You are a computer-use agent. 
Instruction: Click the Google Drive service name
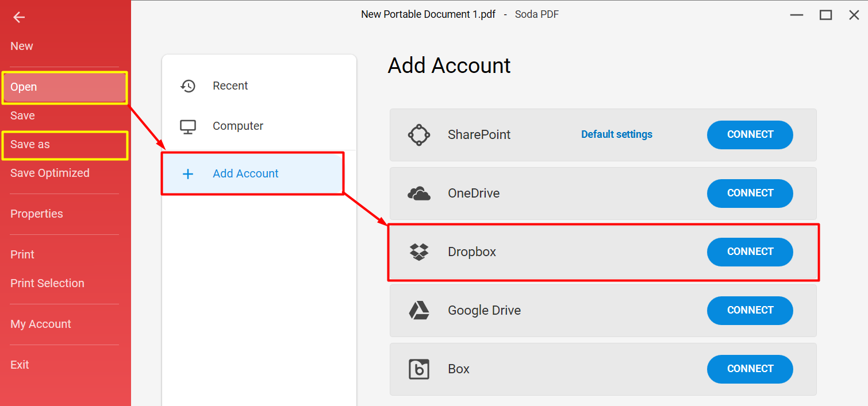(485, 311)
